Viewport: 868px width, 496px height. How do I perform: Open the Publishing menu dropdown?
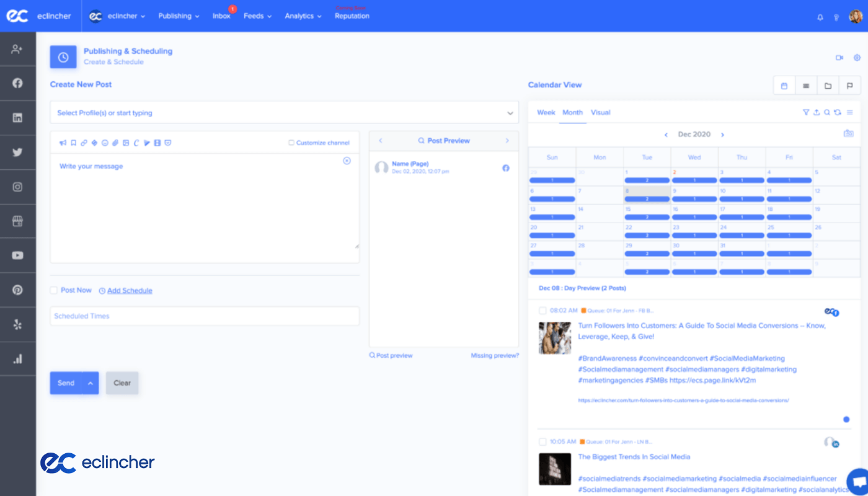[179, 16]
